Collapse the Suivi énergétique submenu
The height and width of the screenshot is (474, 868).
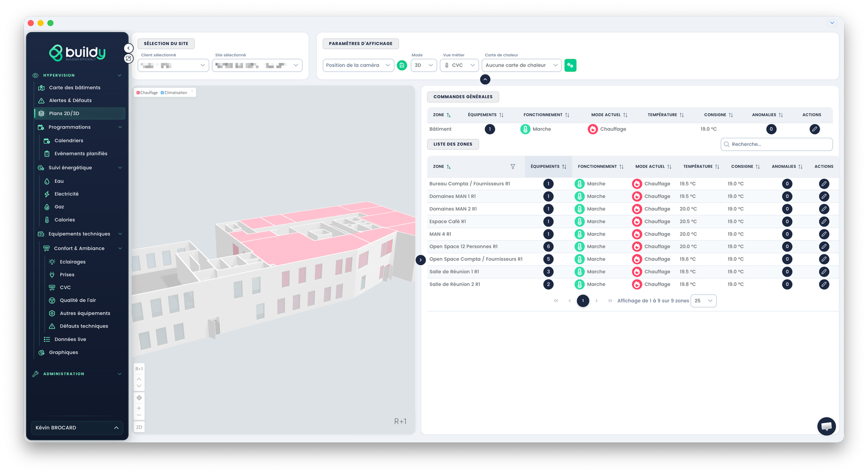(x=120, y=168)
